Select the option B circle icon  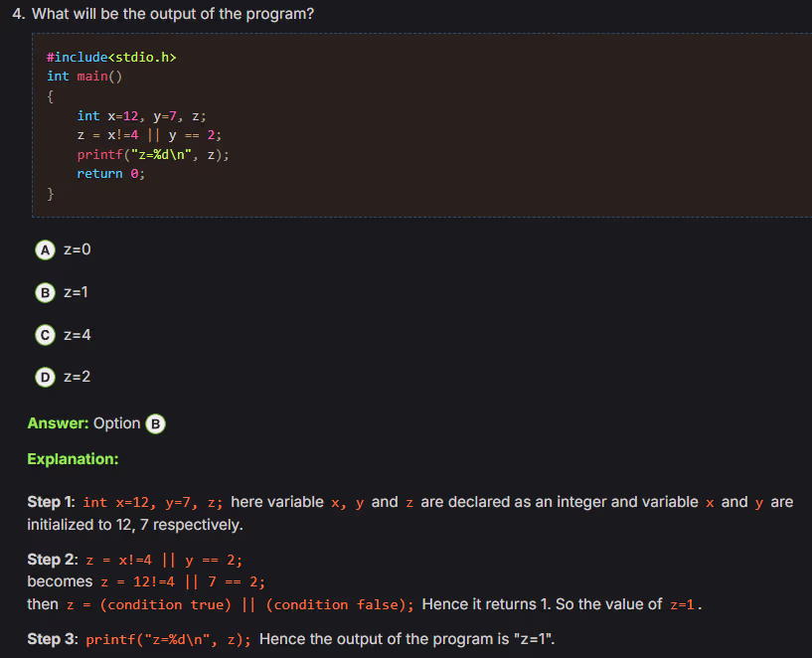45,292
